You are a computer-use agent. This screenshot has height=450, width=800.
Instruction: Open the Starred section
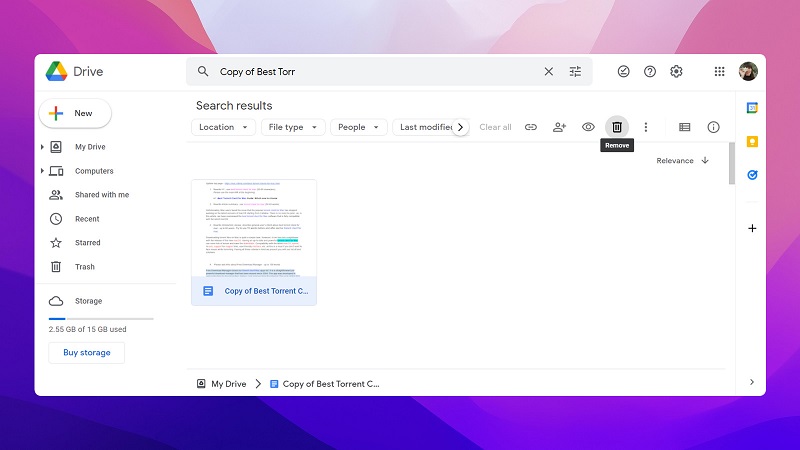point(87,243)
